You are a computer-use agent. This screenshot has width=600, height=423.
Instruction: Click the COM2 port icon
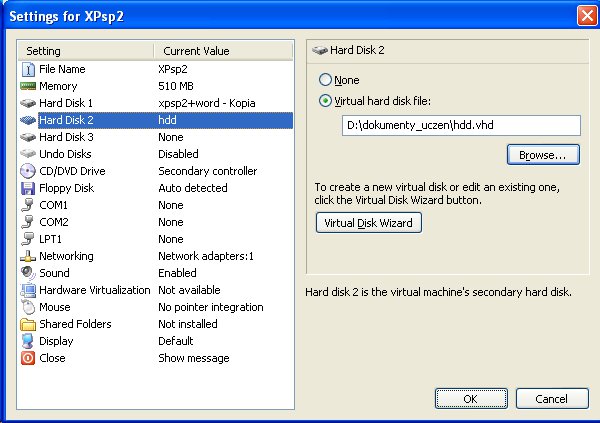point(28,222)
